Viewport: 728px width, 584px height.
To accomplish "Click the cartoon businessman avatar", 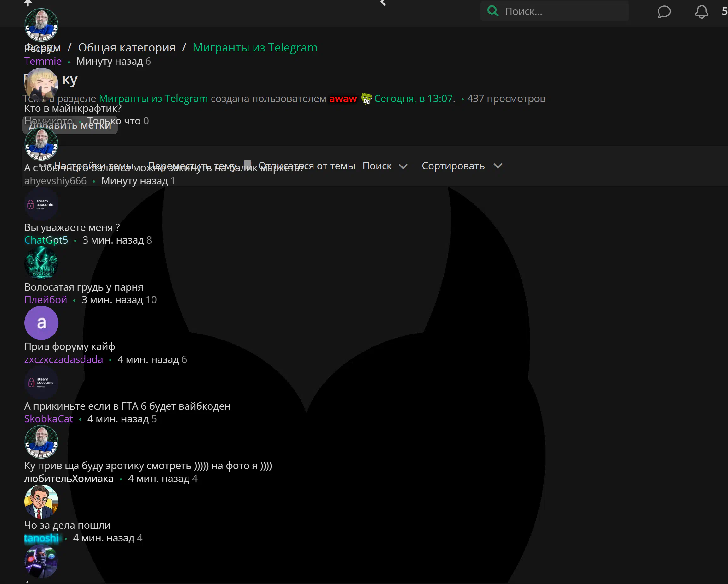I will pos(41,501).
